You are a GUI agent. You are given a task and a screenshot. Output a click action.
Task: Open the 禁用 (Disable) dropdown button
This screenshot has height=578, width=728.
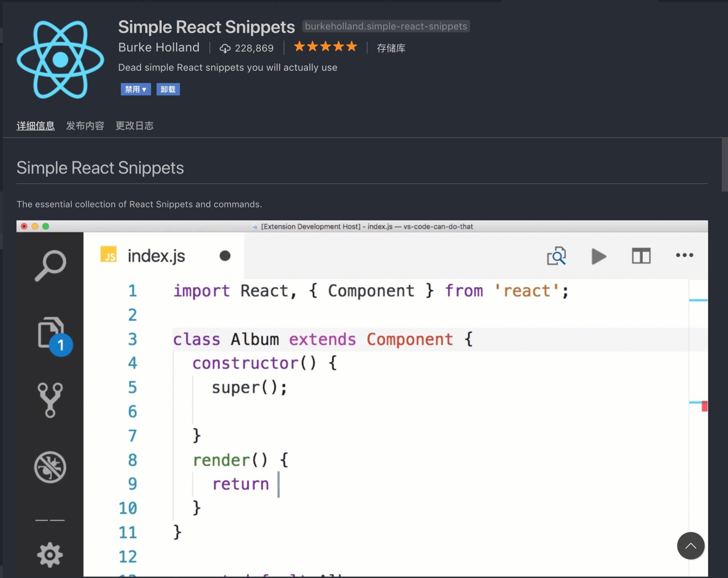pyautogui.click(x=136, y=89)
